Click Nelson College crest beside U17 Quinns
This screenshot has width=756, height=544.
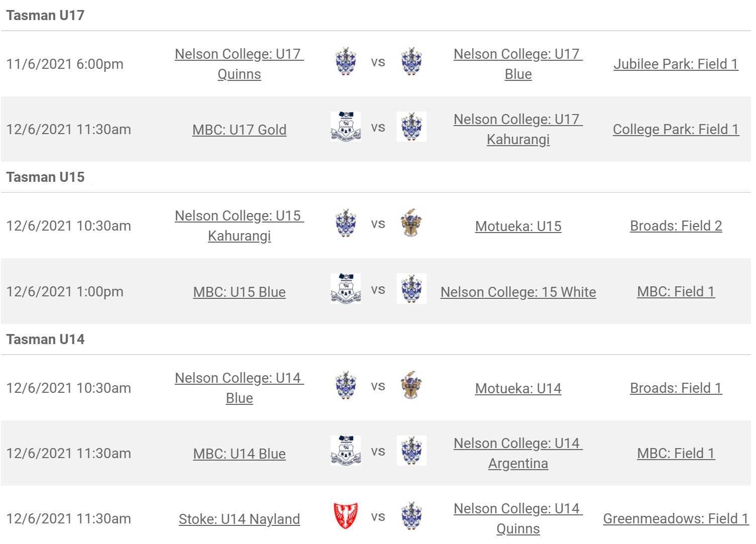pos(346,62)
